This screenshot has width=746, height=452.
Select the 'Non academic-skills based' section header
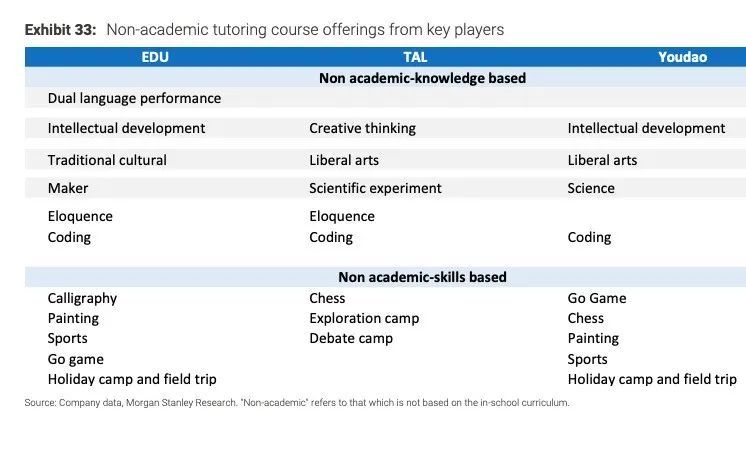coord(422,277)
